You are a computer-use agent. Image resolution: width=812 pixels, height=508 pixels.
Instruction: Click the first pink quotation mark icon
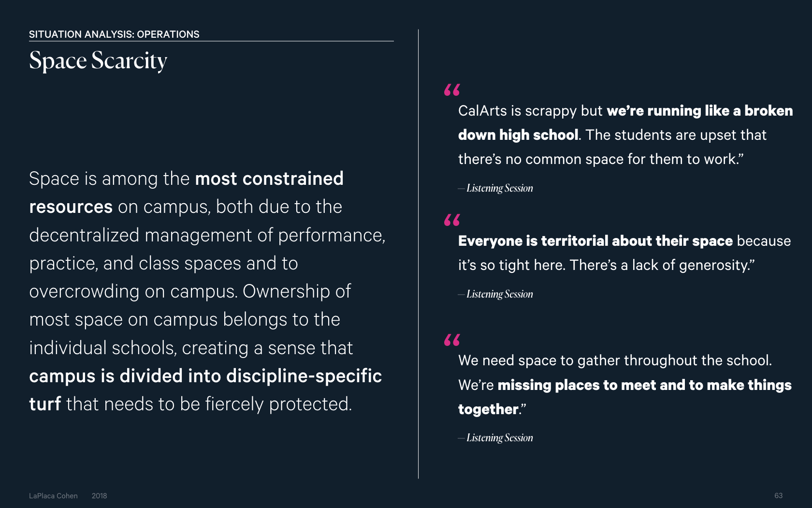452,90
